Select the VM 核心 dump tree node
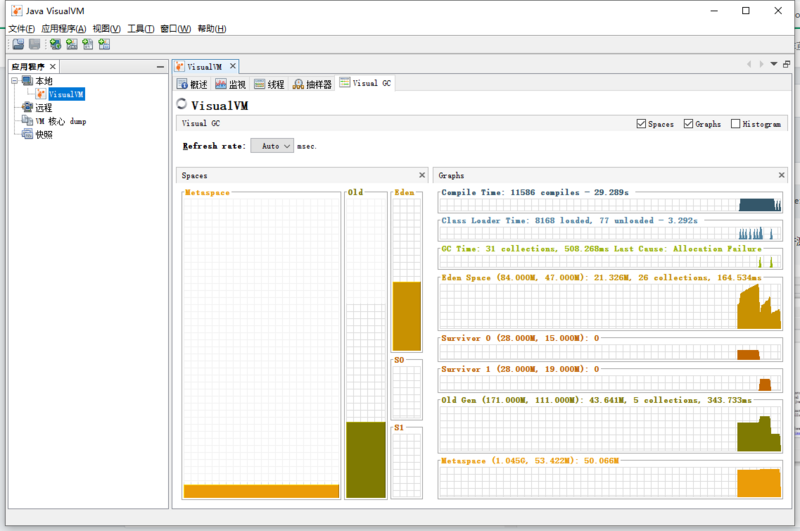Viewport: 800px width, 531px height. (61, 121)
